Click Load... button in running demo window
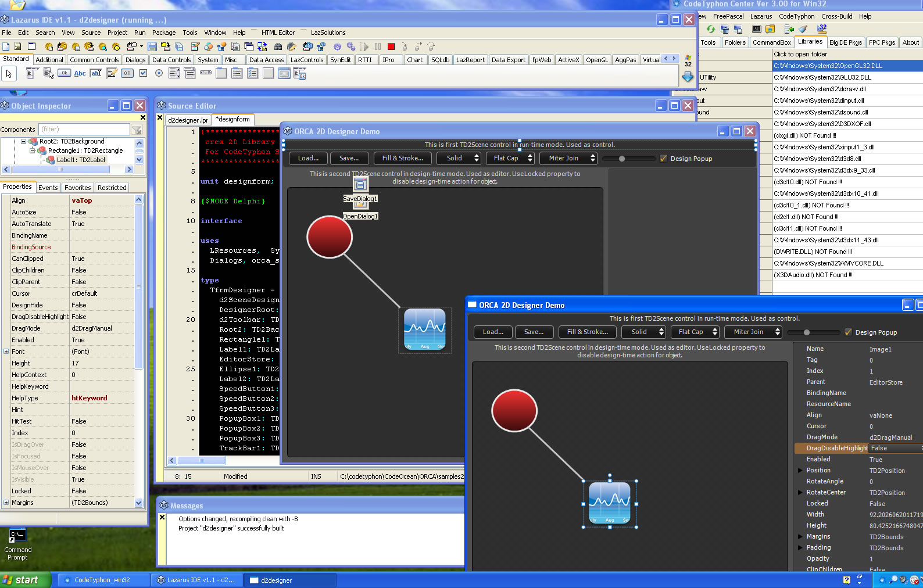The width and height of the screenshot is (923, 588). tap(493, 332)
